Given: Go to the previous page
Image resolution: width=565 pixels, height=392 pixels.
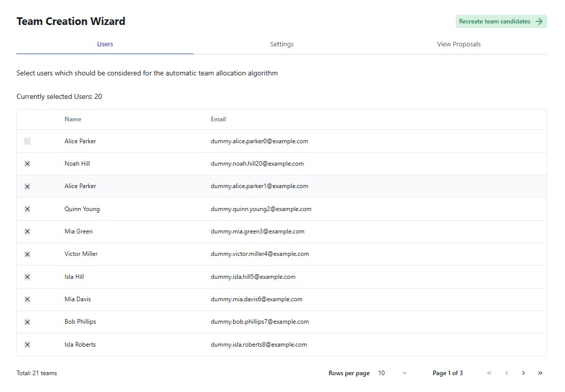Looking at the screenshot, I should (507, 373).
